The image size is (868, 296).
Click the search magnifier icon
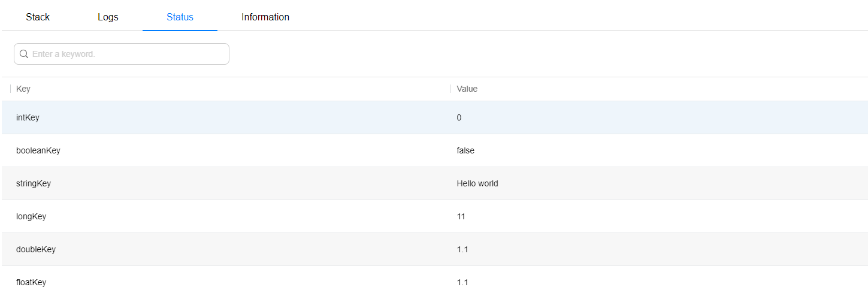pos(24,54)
